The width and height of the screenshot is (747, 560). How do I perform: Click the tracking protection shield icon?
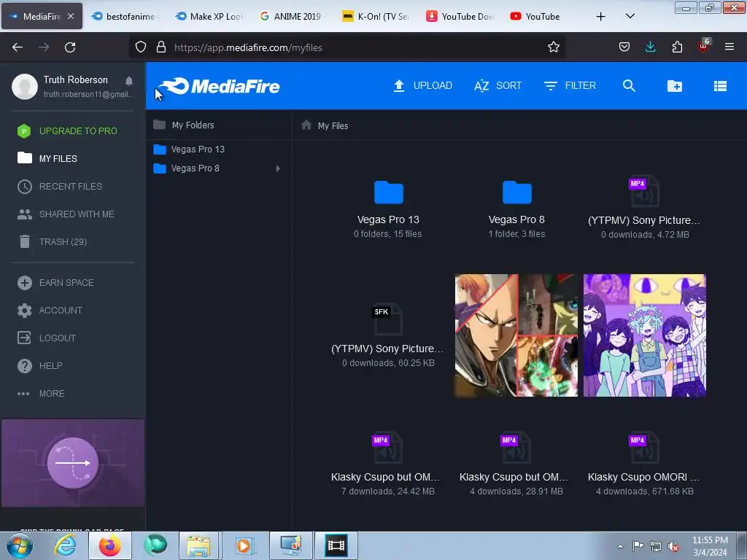[x=141, y=47]
